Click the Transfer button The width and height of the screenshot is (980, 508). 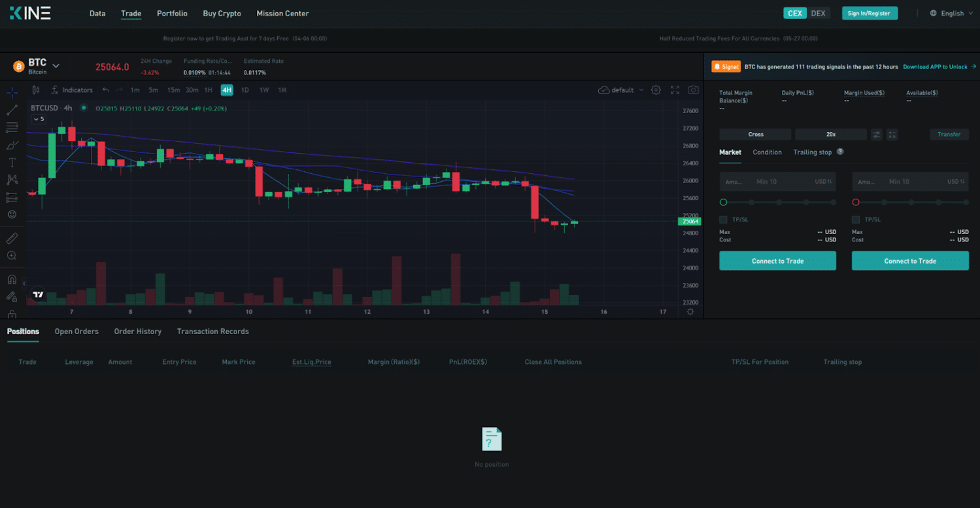point(949,134)
